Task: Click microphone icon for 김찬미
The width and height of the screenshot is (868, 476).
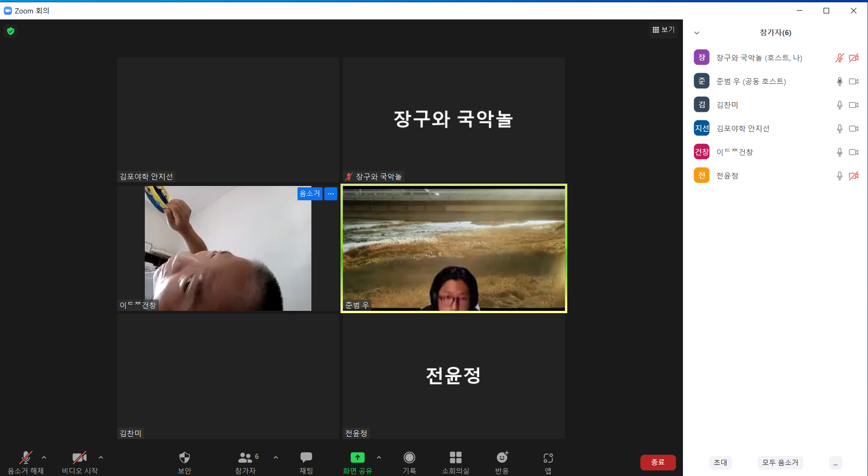Action: coord(839,105)
